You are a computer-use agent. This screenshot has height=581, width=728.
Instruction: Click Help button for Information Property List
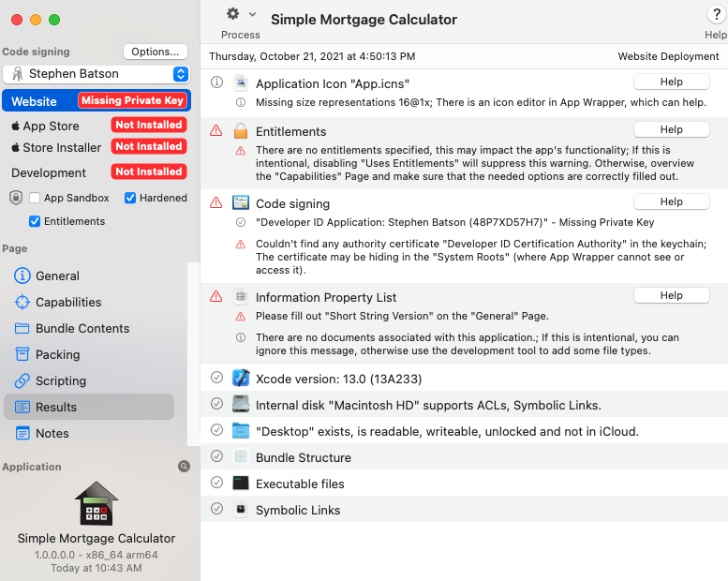(672, 295)
